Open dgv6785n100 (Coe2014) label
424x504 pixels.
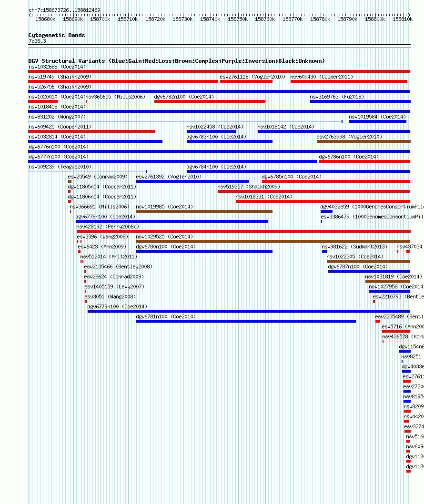(x=292, y=177)
